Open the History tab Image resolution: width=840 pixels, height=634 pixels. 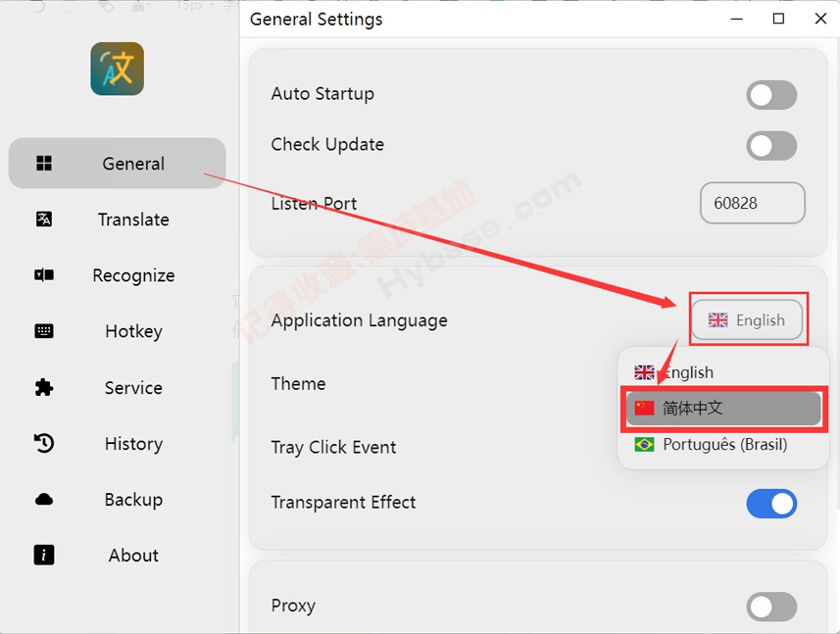118,443
